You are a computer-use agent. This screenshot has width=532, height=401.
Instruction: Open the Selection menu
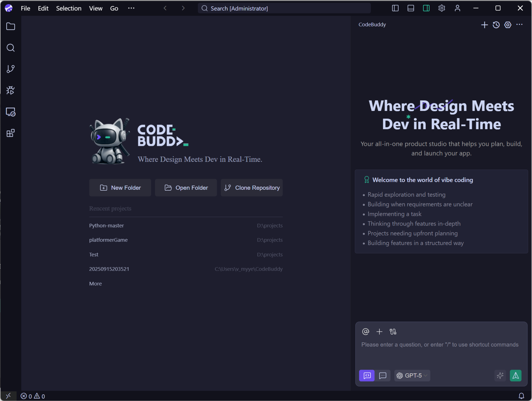point(69,8)
